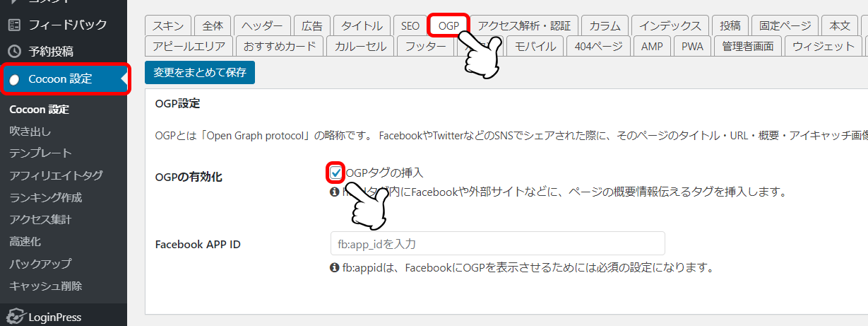Click the 予約投稿 clock icon
Image resolution: width=868 pixels, height=326 pixels.
[x=14, y=52]
